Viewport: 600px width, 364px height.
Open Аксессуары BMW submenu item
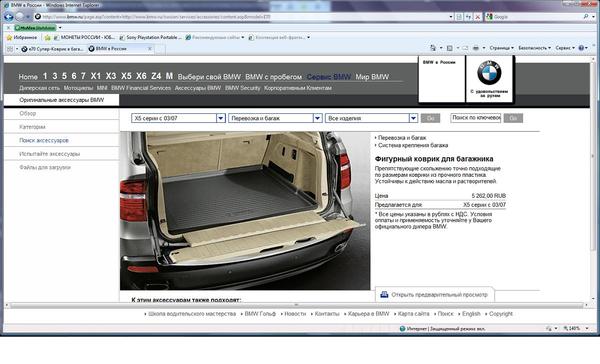(198, 88)
